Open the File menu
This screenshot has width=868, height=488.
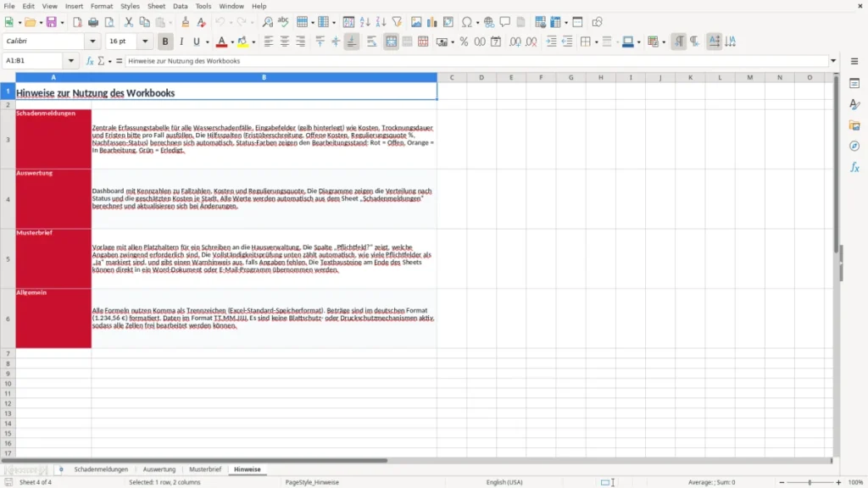9,6
